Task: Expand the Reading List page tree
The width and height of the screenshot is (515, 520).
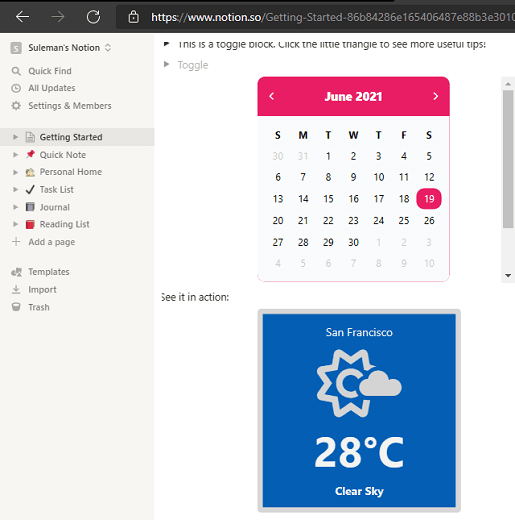Action: 15,224
